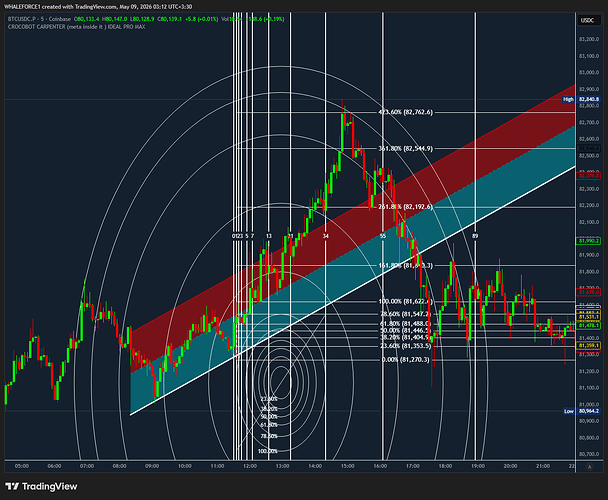Click the yellow 81,531.1 price tag
This screenshot has width=608, height=500.
click(x=589, y=317)
